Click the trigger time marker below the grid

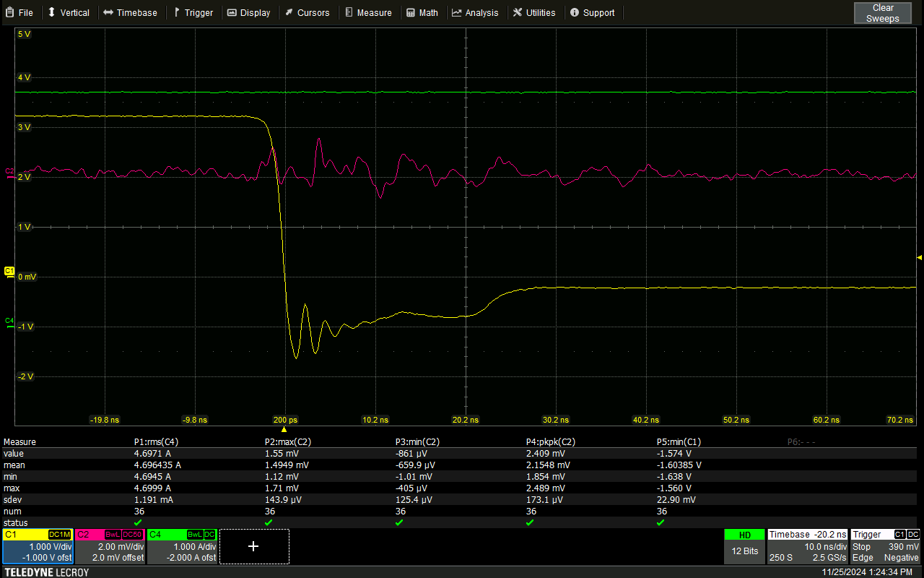point(284,429)
